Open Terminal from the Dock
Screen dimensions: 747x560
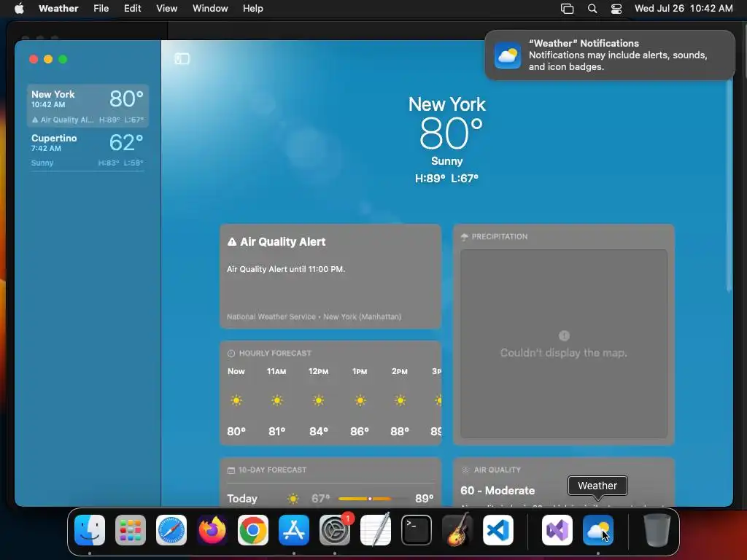coord(417,530)
